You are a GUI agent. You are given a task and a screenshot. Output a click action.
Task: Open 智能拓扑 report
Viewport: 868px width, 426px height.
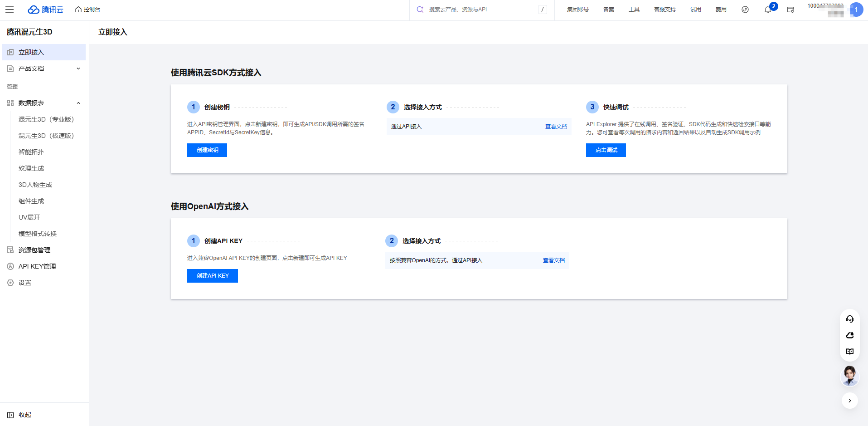pyautogui.click(x=31, y=152)
